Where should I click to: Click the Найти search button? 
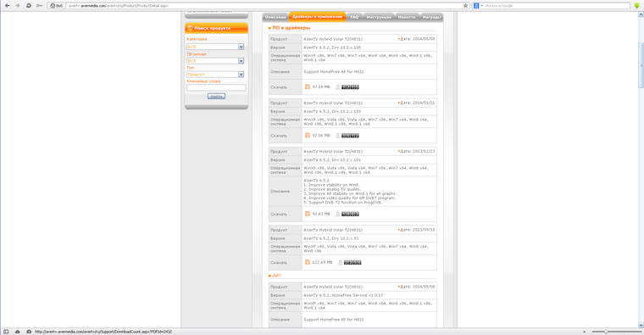pyautogui.click(x=216, y=96)
